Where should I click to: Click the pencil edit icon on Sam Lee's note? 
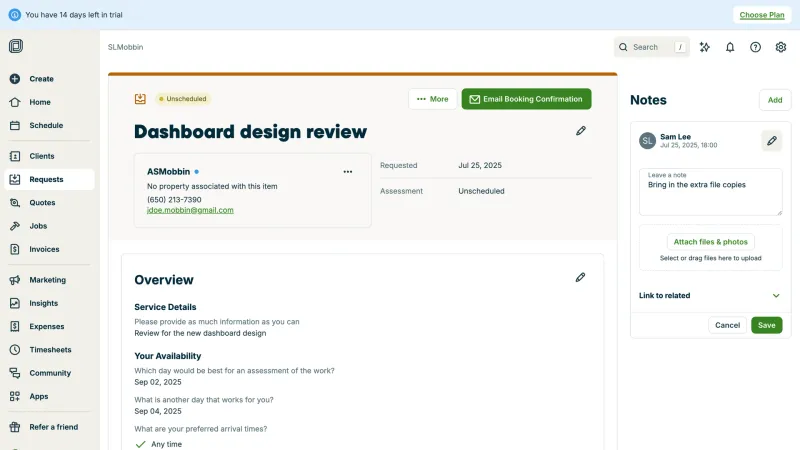pyautogui.click(x=771, y=140)
